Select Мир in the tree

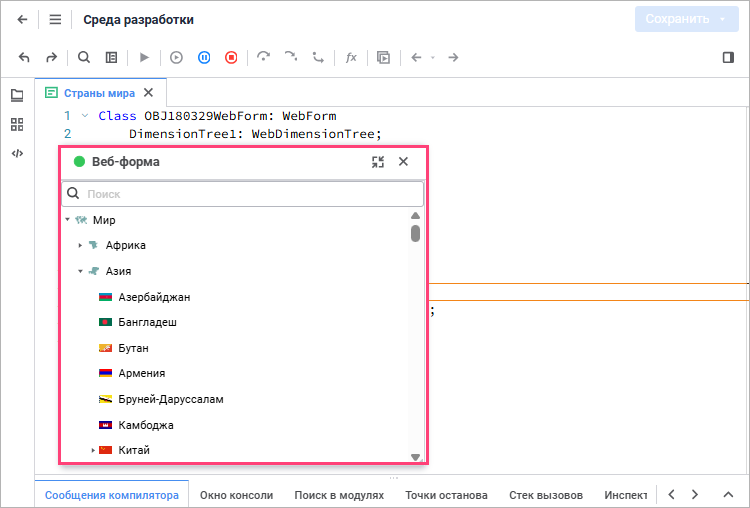pos(104,220)
